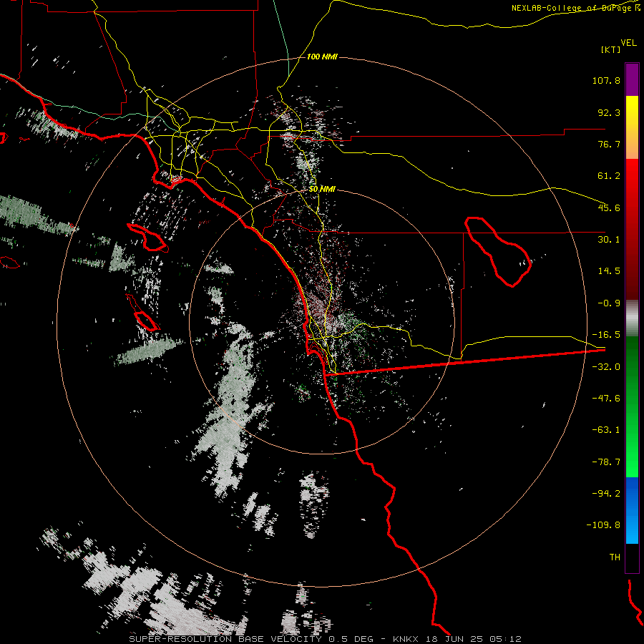Pick the blue segment of velocity scale

[632, 510]
